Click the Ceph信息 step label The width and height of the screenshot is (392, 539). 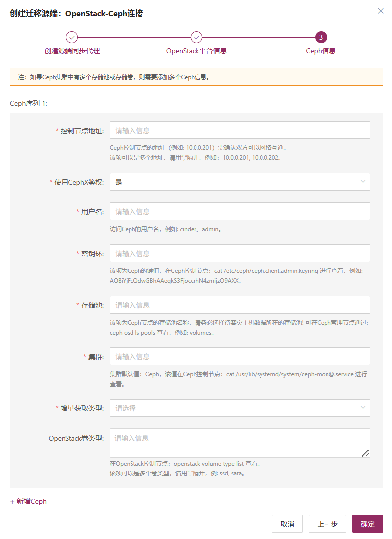tap(321, 51)
